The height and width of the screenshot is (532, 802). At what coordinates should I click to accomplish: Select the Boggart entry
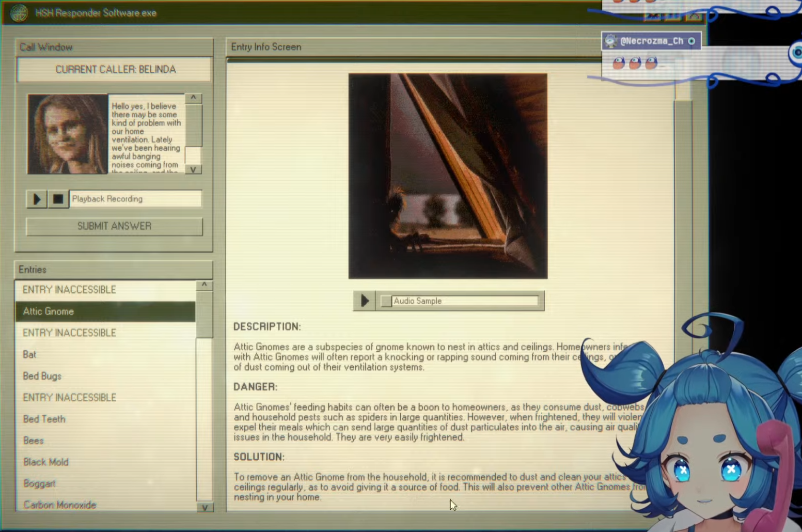pyautogui.click(x=105, y=483)
